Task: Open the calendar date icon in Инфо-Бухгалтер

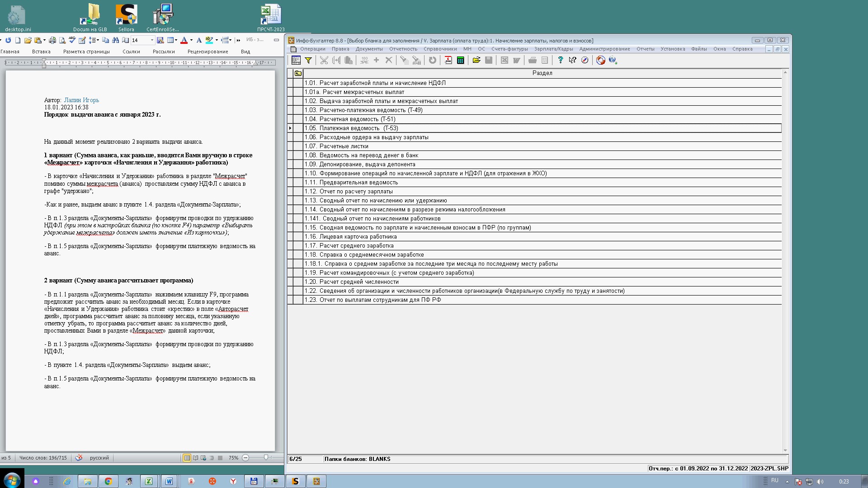Action: point(448,60)
